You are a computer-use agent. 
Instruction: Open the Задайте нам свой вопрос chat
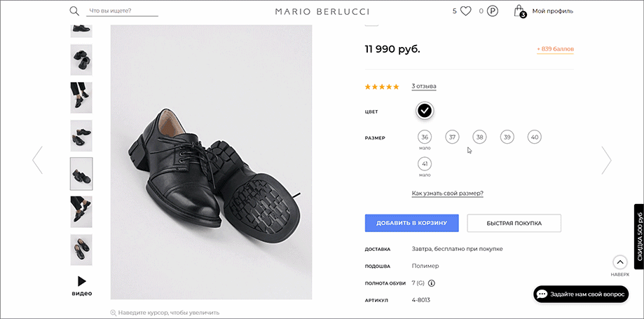click(x=581, y=294)
